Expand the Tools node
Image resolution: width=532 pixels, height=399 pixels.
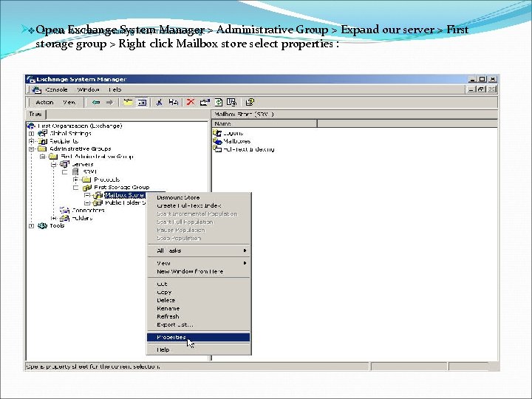32,226
